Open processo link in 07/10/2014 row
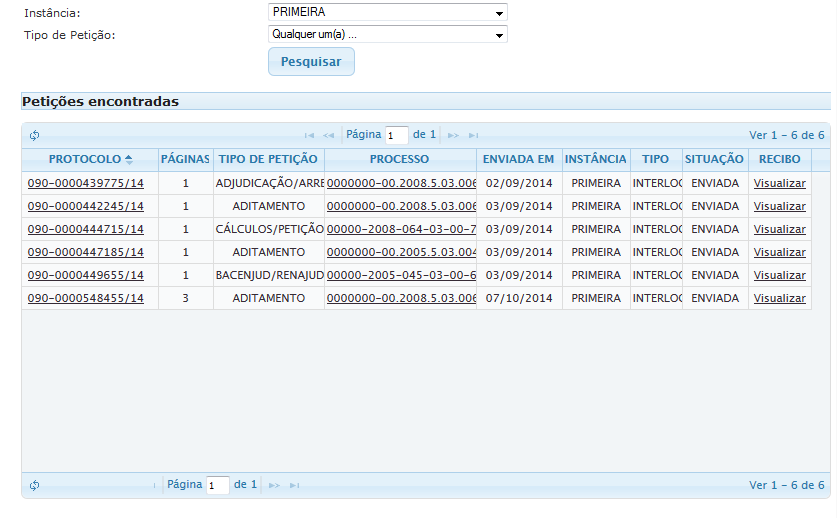The width and height of the screenshot is (837, 518). point(401,298)
